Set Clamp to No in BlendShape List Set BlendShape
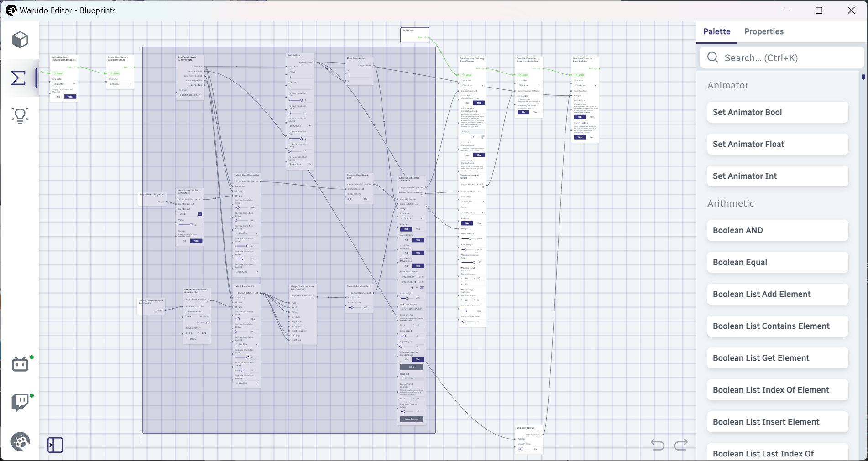The height and width of the screenshot is (461, 868). pyautogui.click(x=184, y=241)
